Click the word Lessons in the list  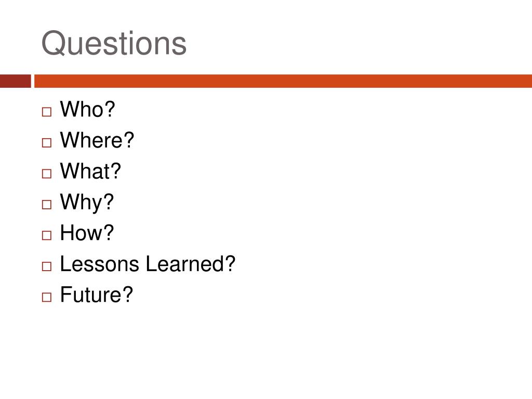[99, 263]
